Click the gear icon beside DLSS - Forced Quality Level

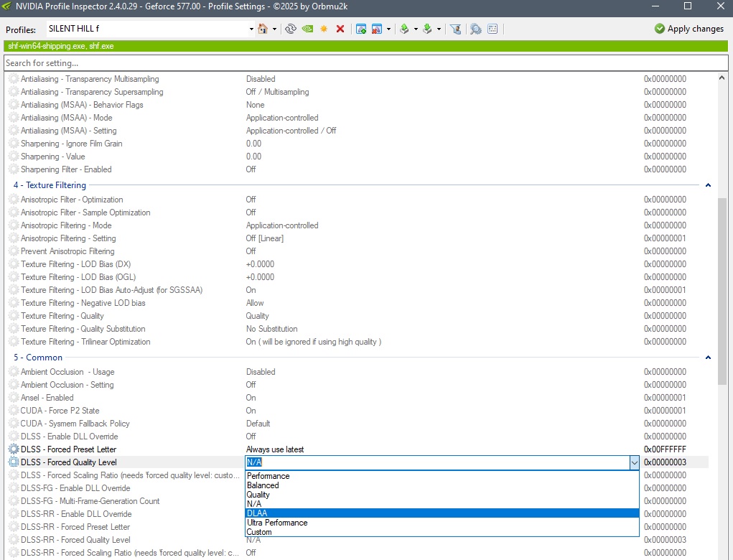(14, 462)
